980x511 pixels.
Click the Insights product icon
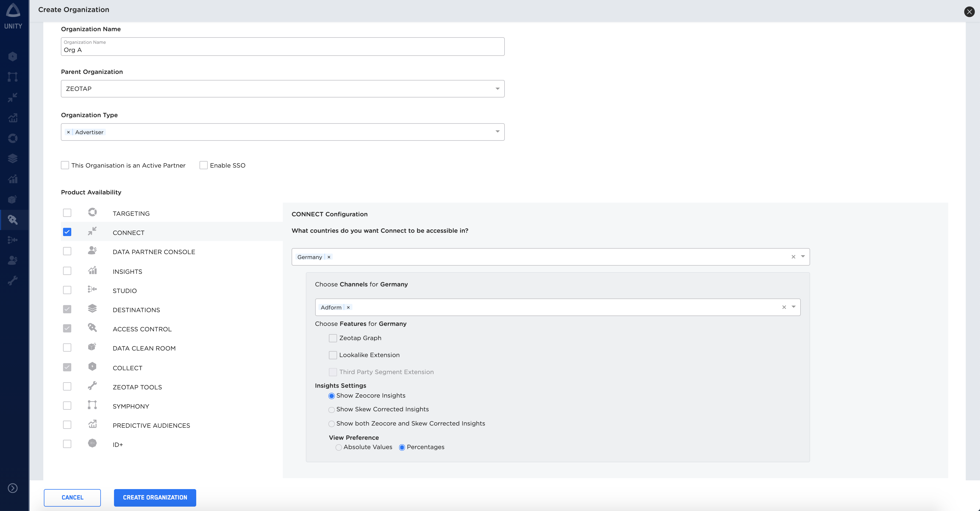[93, 271]
